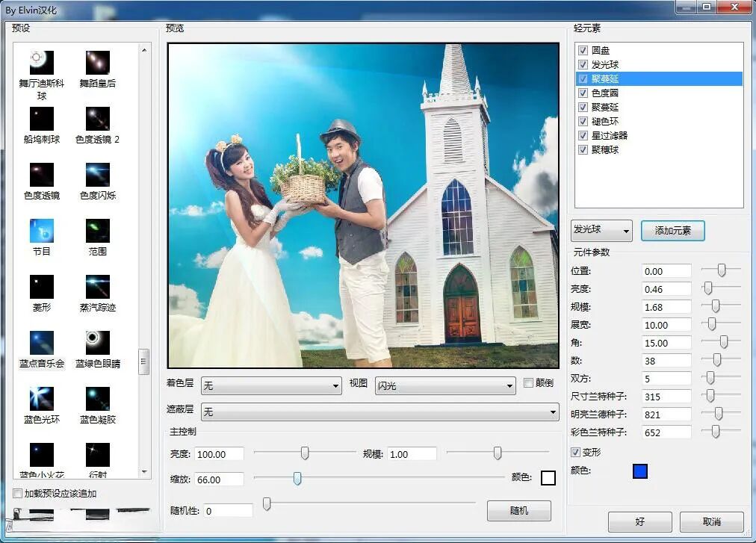This screenshot has width=756, height=543.
Task: Select the 节目 preset icon
Action: point(41,230)
